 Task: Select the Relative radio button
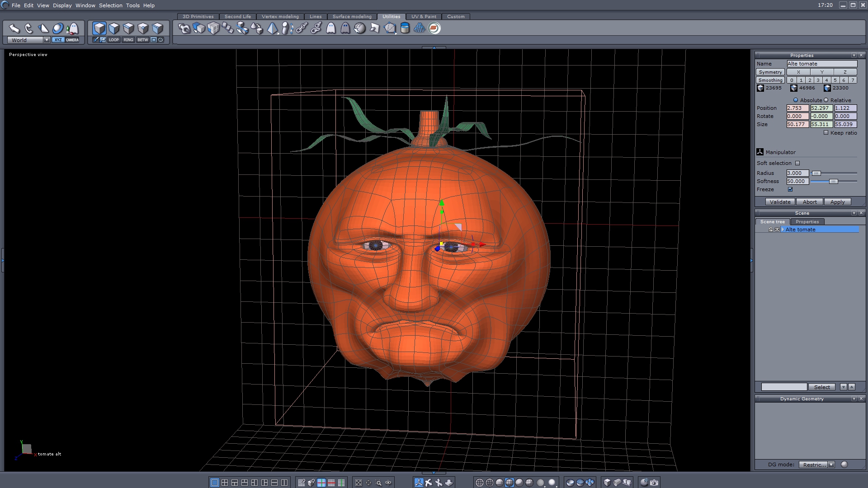pyautogui.click(x=826, y=100)
